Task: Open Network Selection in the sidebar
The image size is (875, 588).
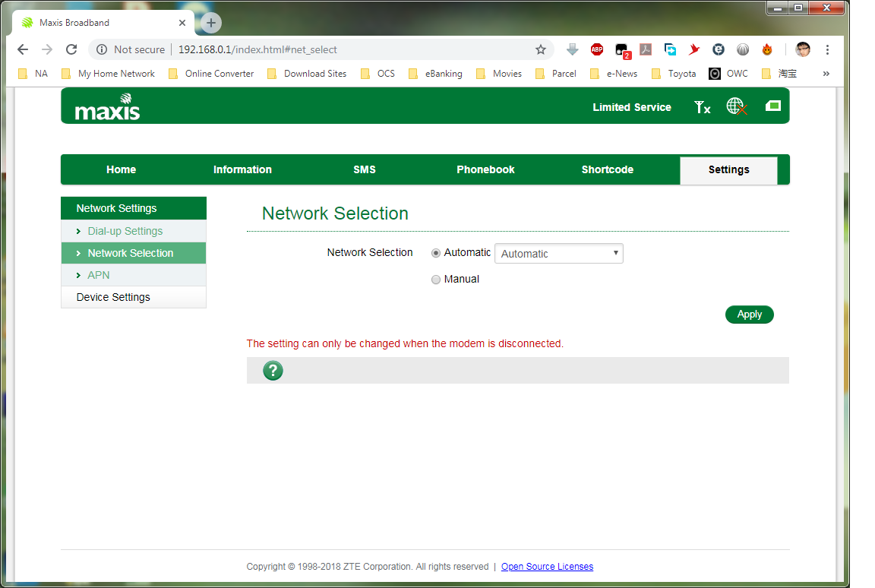Action: [134, 253]
